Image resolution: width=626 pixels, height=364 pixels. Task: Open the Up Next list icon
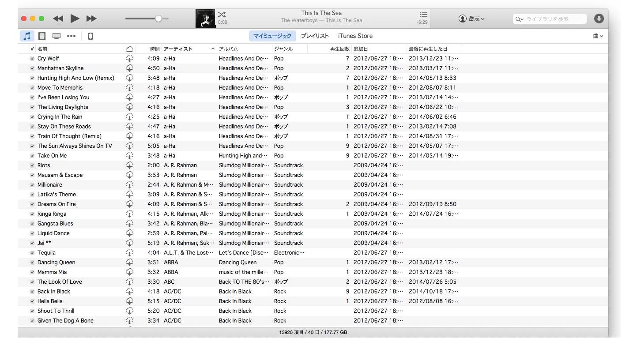click(423, 15)
